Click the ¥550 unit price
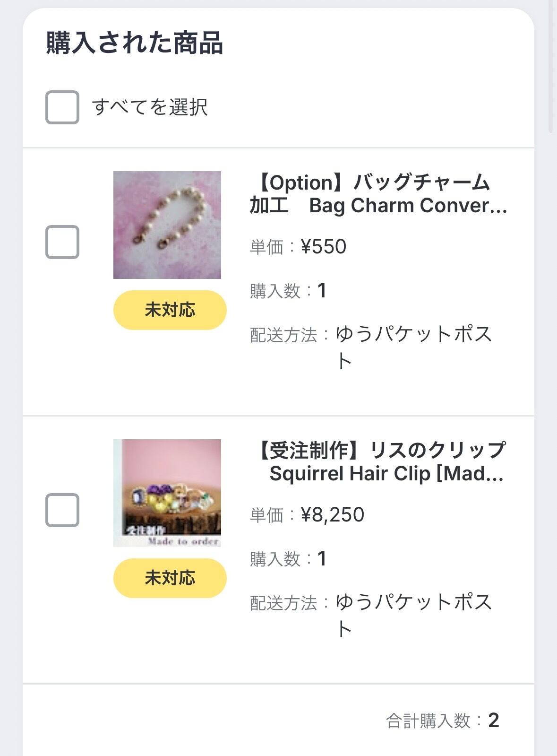 (324, 247)
